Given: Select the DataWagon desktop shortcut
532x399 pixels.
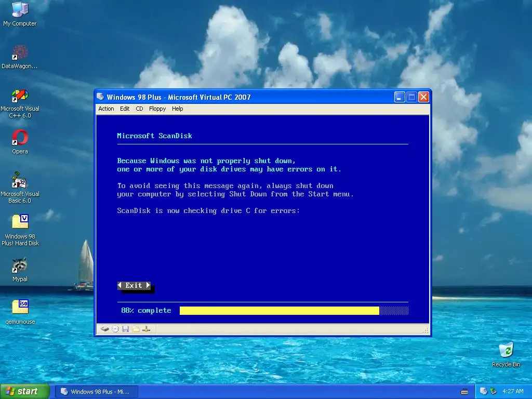Looking at the screenshot, I should click(20, 57).
